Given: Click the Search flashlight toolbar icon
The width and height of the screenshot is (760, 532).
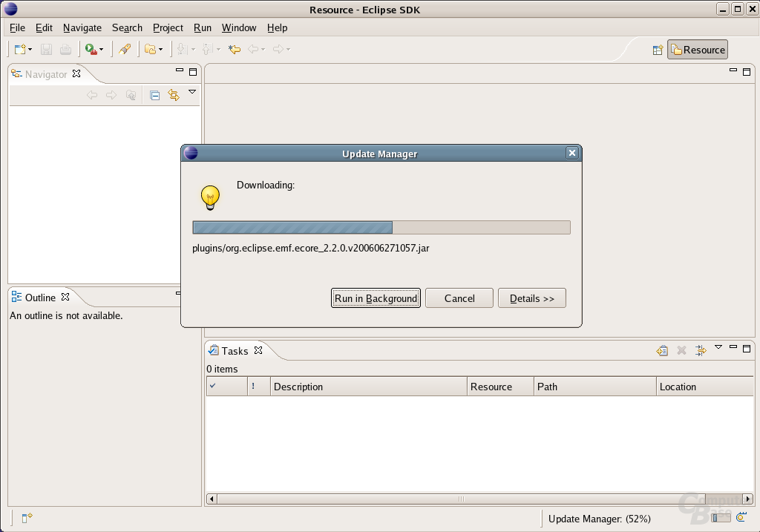Looking at the screenshot, I should tap(125, 50).
